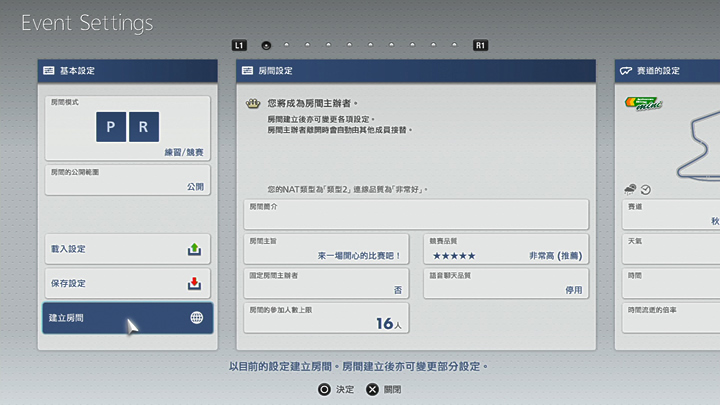This screenshot has width=720, height=405.
Task: Click the green upload icon on 載入設定
Action: (x=196, y=249)
